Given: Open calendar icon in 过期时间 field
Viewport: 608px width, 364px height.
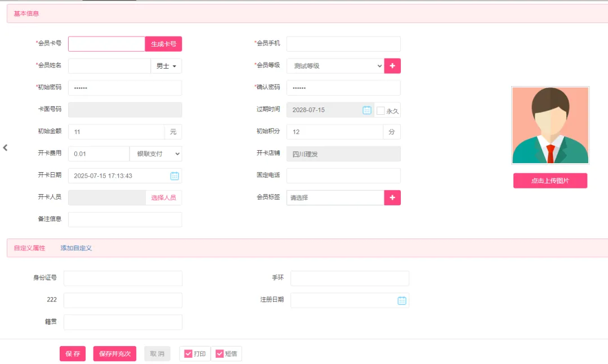Looking at the screenshot, I should coord(367,110).
